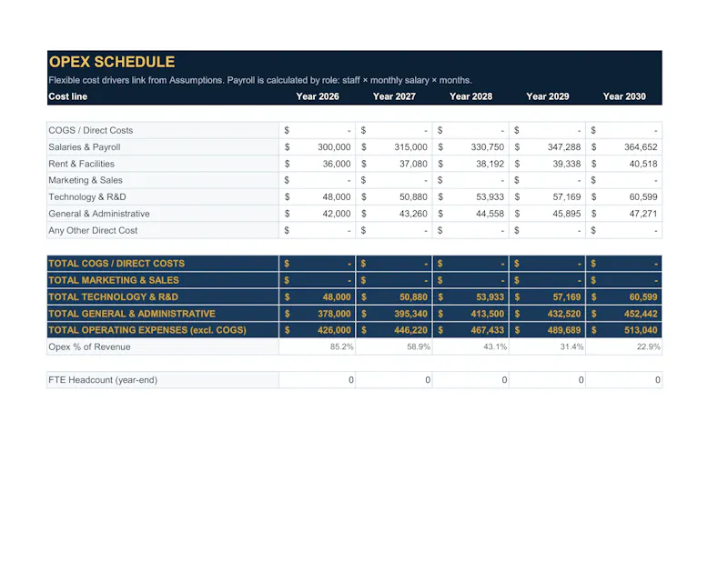Click the OPEX SCHEDULE title

tap(112, 62)
